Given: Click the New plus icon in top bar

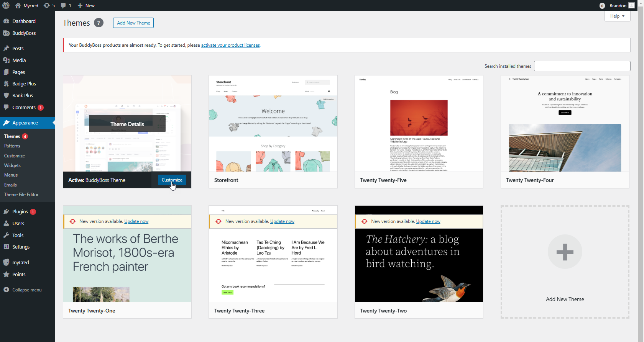Looking at the screenshot, I should tap(80, 5).
